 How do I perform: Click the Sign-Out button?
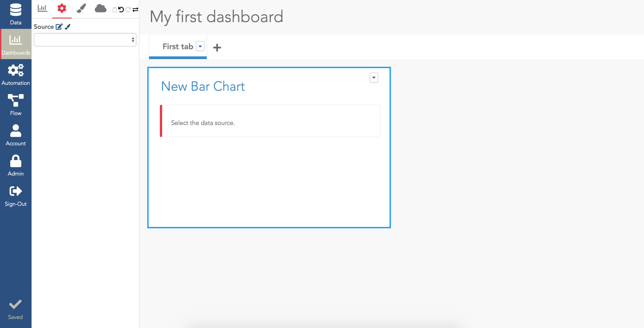pyautogui.click(x=16, y=196)
